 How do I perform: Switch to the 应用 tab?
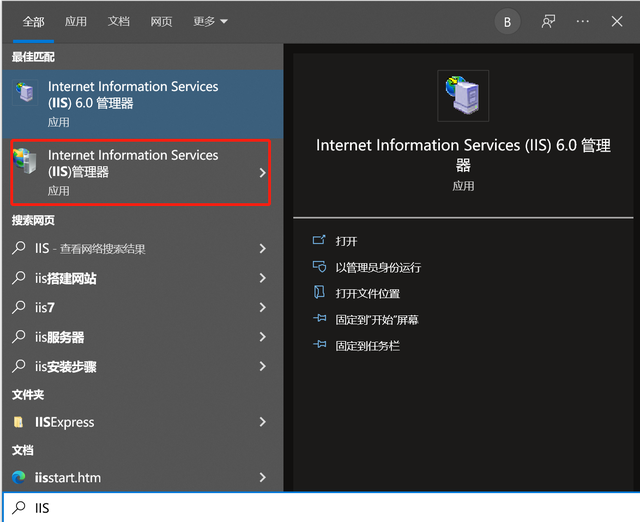76,22
